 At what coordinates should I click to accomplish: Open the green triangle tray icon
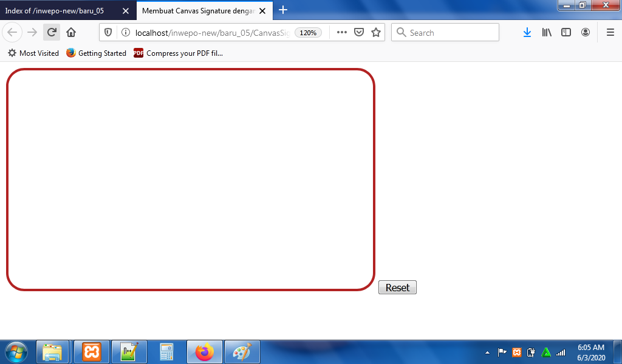[x=546, y=352]
